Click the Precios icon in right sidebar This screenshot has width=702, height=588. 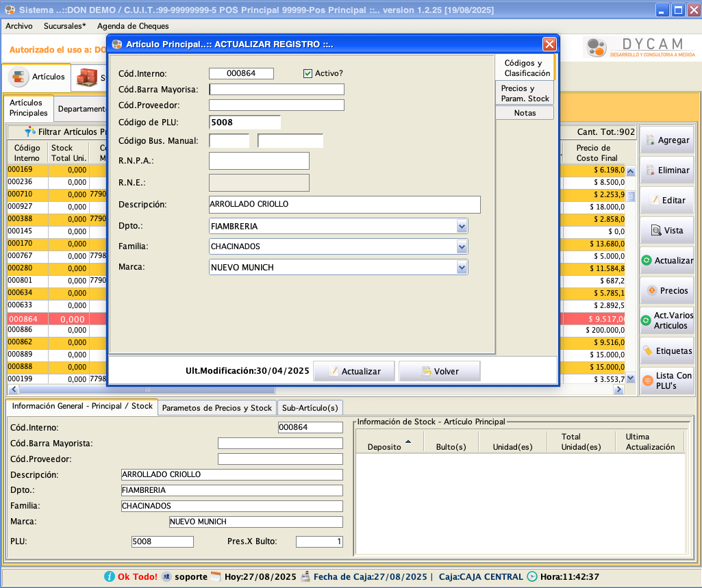(x=651, y=290)
